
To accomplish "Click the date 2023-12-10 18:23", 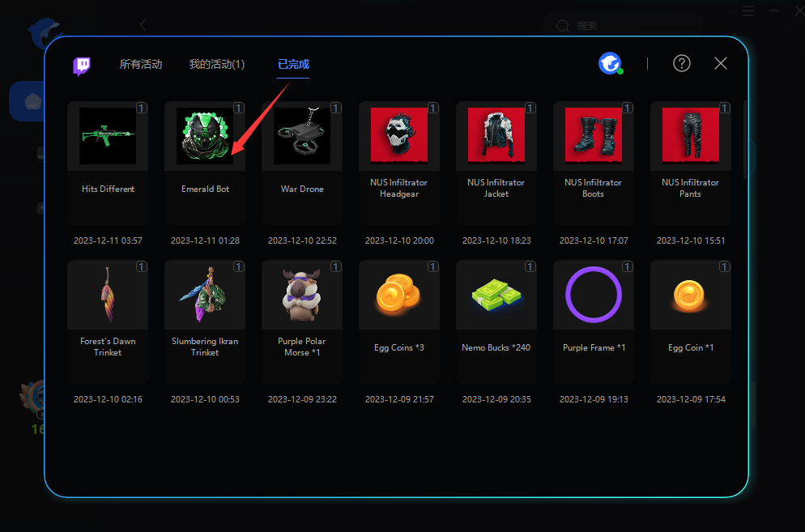I will pos(496,240).
